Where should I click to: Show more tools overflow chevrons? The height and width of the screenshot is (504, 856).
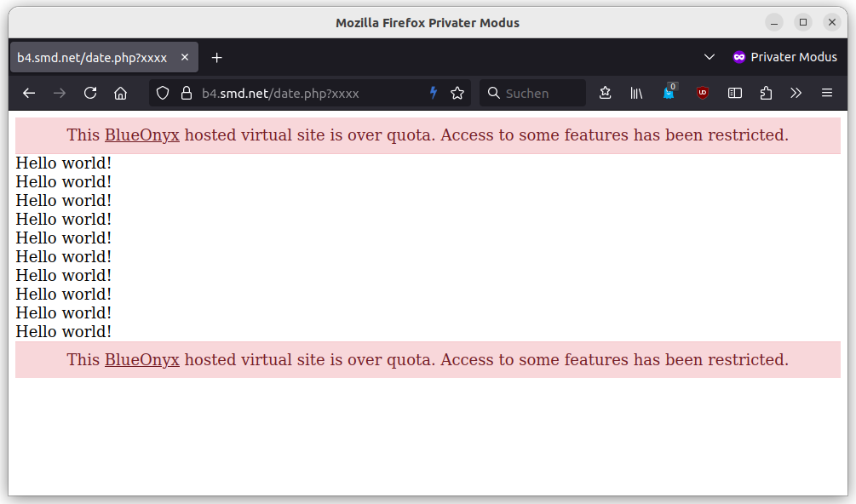click(796, 94)
